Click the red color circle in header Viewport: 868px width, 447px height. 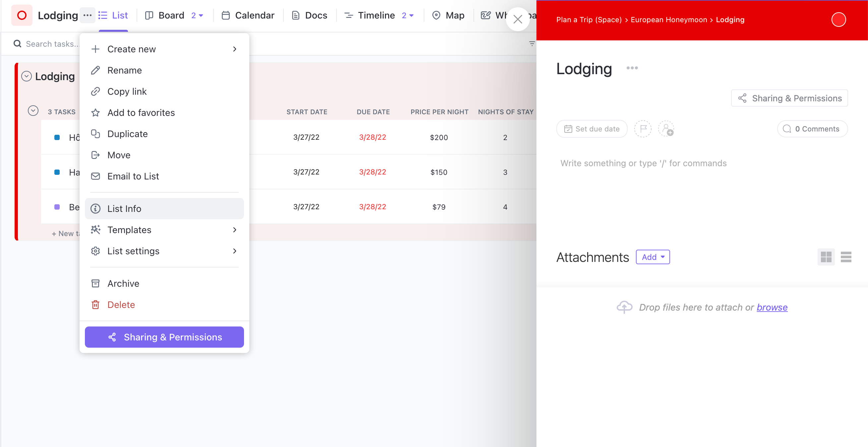click(x=838, y=20)
